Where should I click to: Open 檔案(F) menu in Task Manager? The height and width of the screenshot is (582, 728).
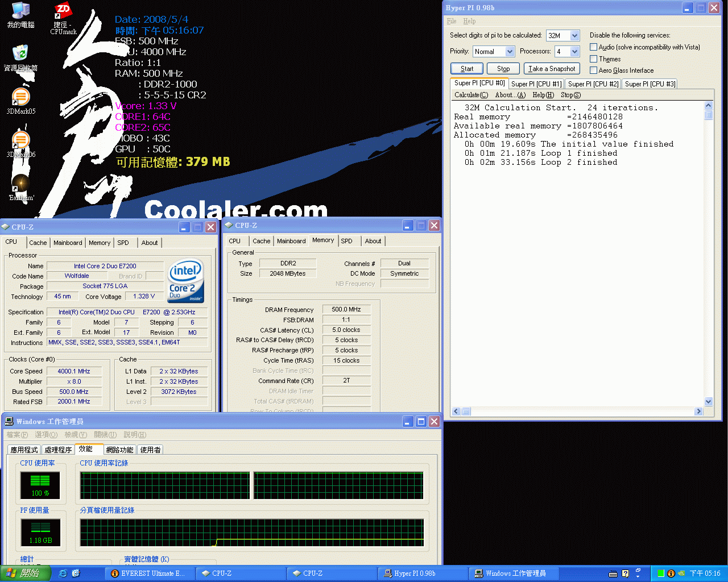pyautogui.click(x=16, y=435)
